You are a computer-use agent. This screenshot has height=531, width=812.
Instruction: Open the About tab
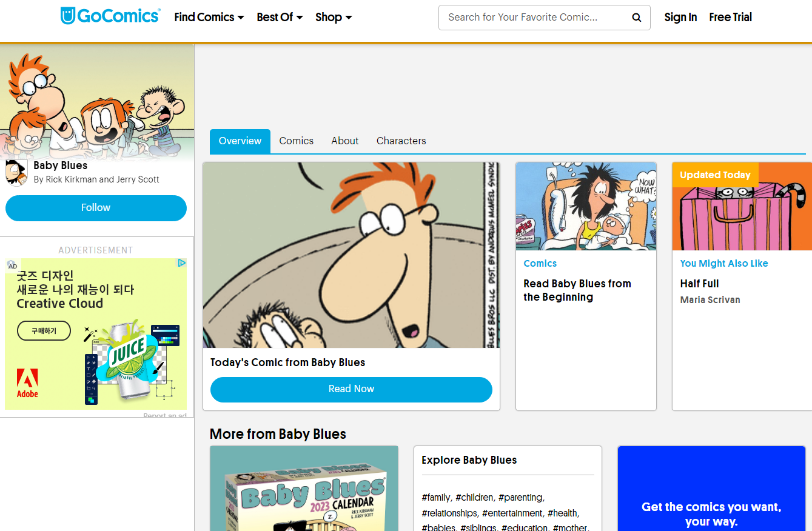click(345, 141)
